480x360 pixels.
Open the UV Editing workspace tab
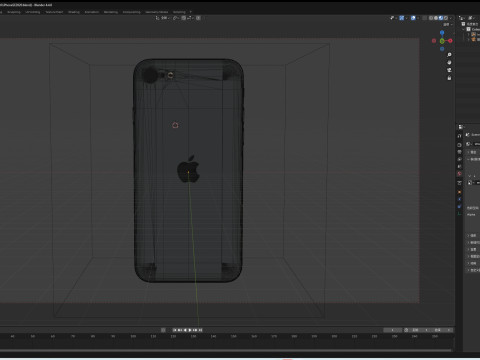33,12
